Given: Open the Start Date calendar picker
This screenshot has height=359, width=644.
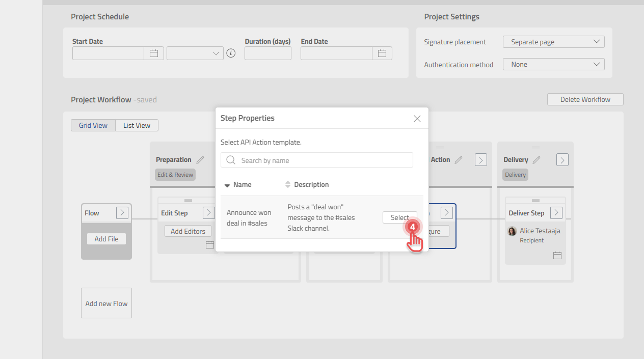Looking at the screenshot, I should [154, 53].
